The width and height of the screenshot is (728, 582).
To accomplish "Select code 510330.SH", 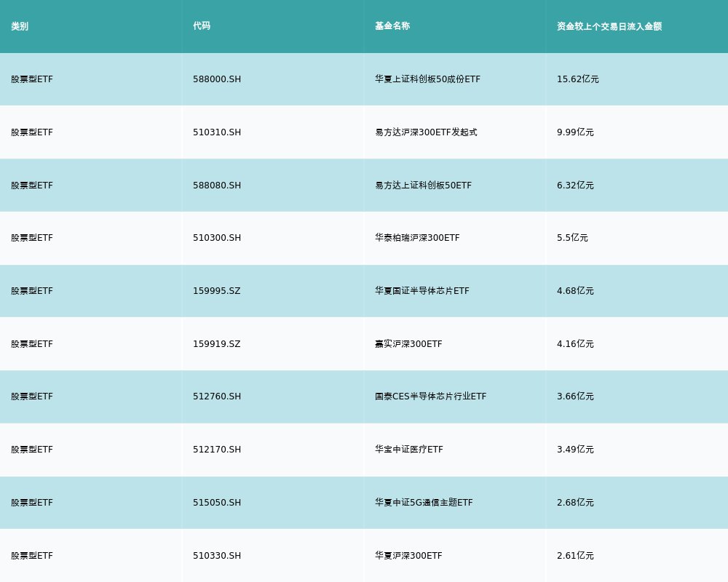I will coord(217,556).
